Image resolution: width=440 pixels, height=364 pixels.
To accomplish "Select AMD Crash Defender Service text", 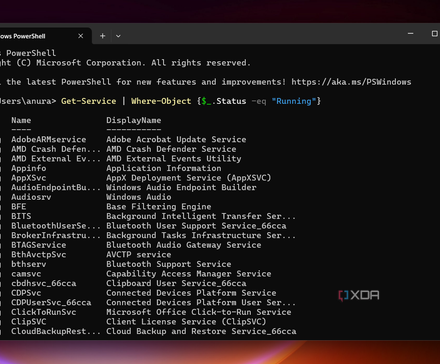I will (x=171, y=149).
